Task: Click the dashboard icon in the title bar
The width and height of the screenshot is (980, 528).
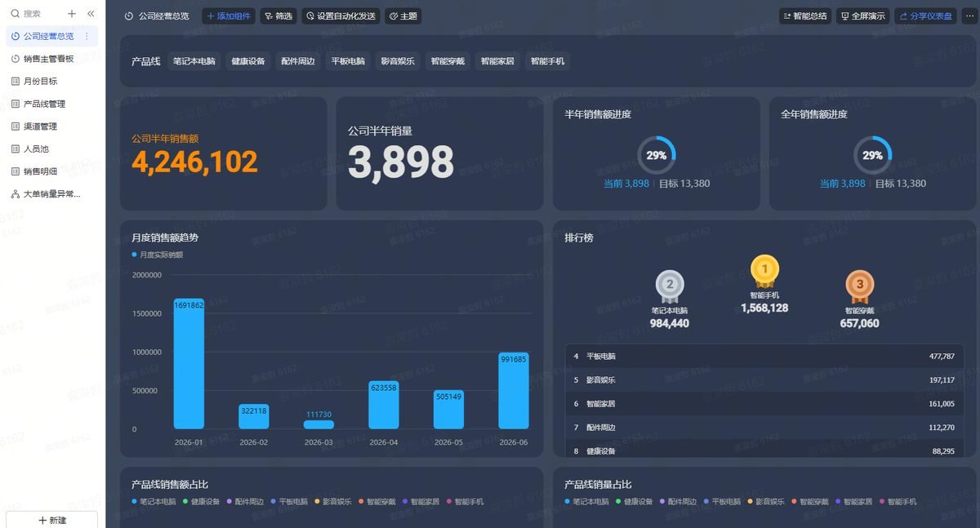Action: (129, 16)
